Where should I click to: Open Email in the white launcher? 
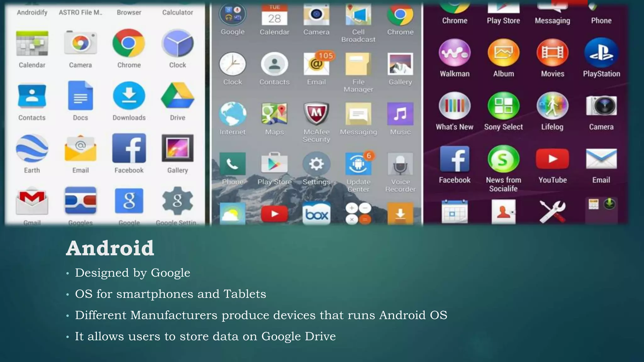coord(80,148)
